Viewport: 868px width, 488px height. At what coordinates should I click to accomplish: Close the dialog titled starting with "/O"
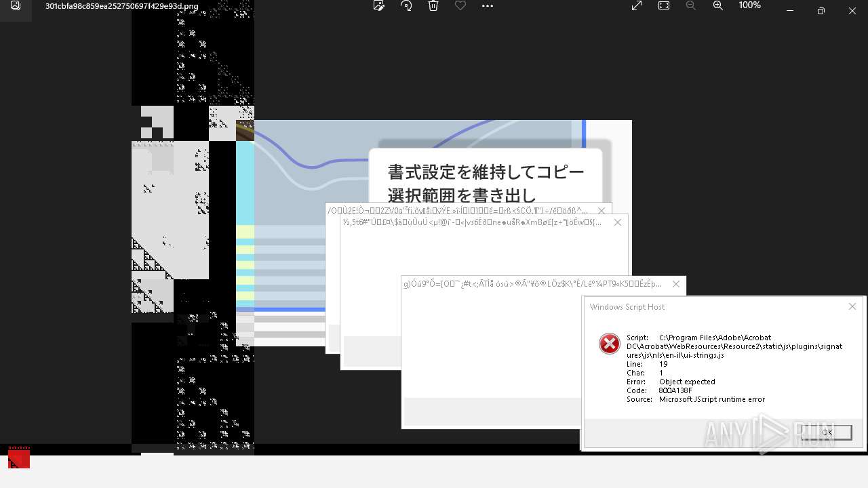click(601, 211)
